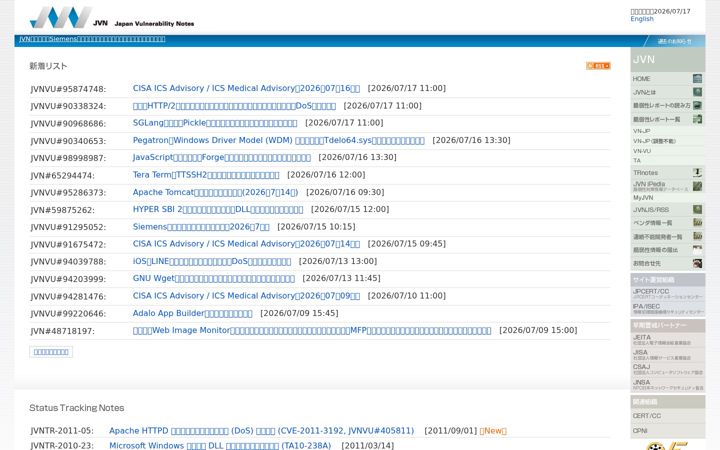The image size is (720, 450).
Task: Open CSAJ partner link in the sidebar
Action: click(668, 369)
